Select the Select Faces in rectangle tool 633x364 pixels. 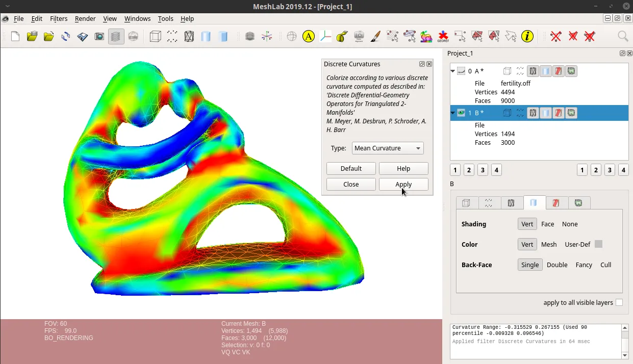pyautogui.click(x=477, y=36)
